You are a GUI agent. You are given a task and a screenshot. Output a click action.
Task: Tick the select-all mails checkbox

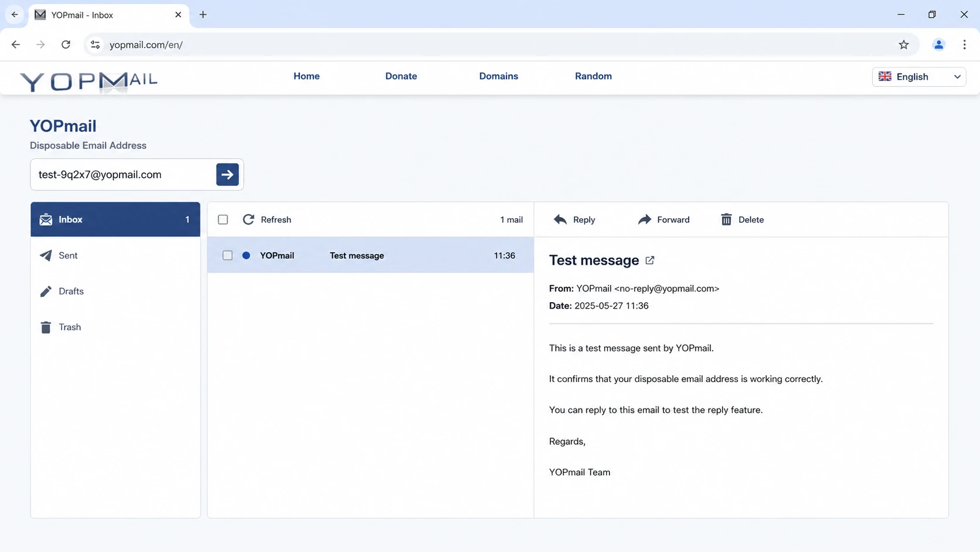click(x=223, y=219)
